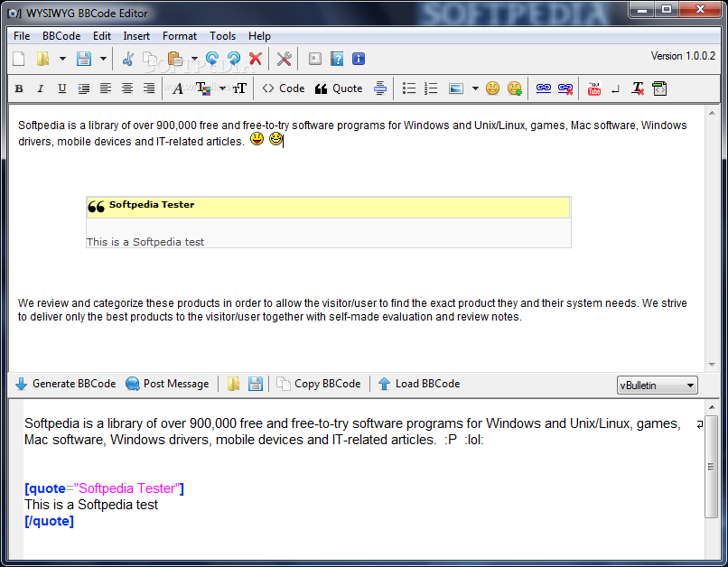Insert a numbered list
This screenshot has height=567, width=728.
(x=431, y=88)
